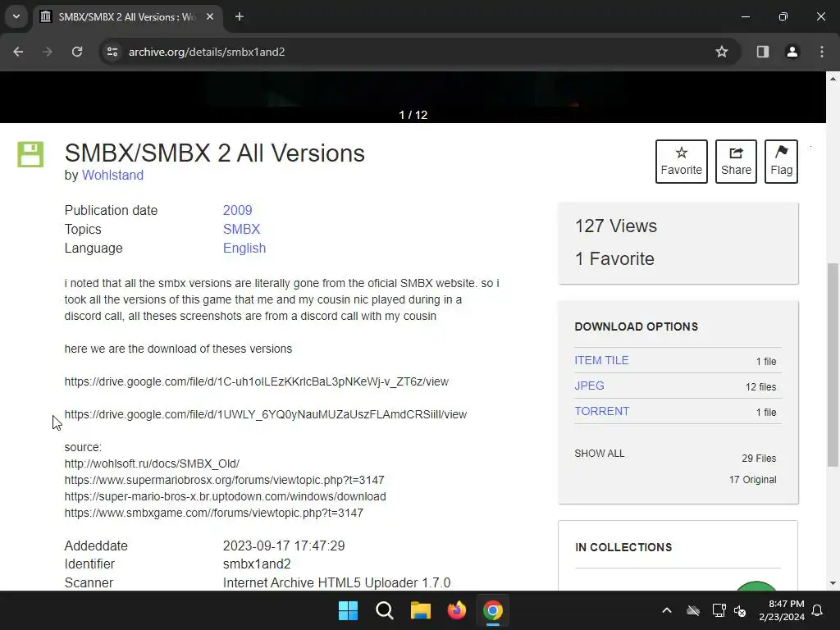Click the Addeddate value 2023-09-17 17:47:29
840x630 pixels.
pos(284,546)
